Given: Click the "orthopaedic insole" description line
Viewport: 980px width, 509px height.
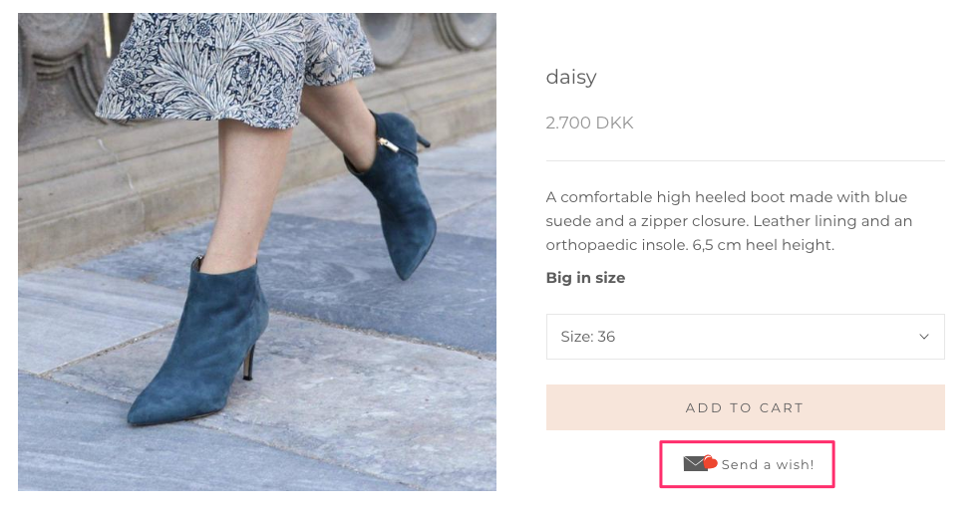Looking at the screenshot, I should tap(690, 245).
